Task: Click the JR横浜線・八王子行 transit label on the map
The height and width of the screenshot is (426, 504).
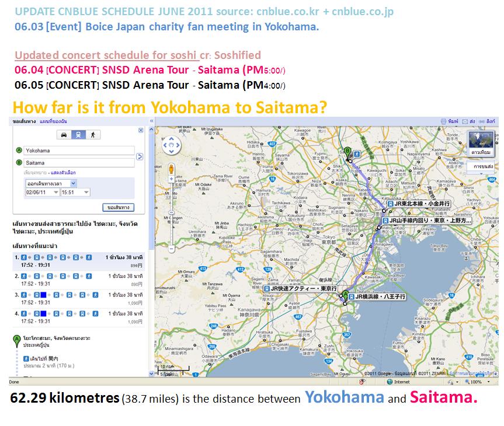Action: tap(377, 296)
